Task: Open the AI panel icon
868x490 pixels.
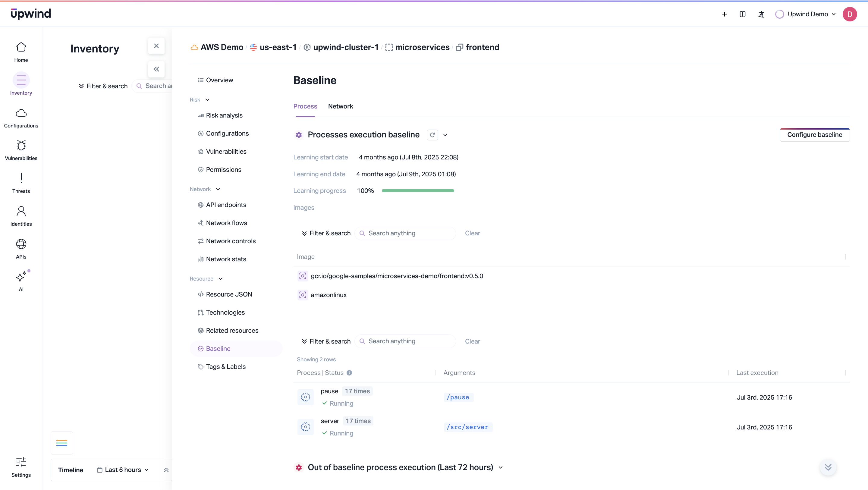Action: pos(21,277)
